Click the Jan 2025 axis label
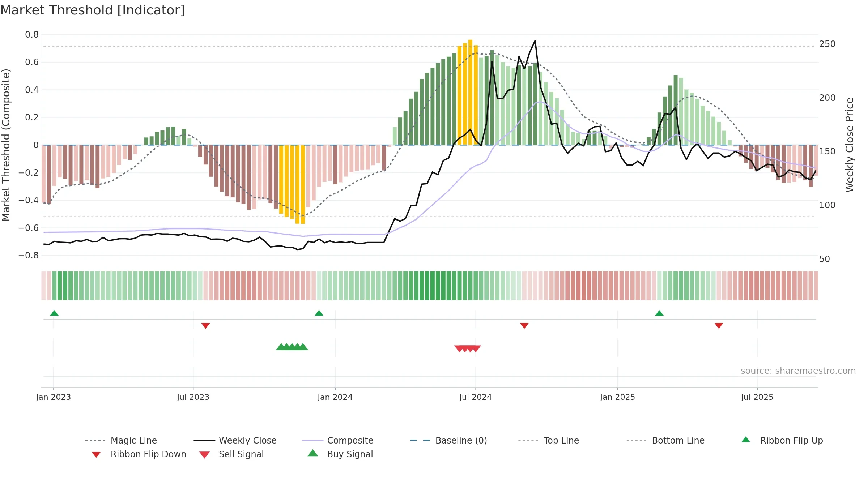868x488 pixels. tap(618, 397)
